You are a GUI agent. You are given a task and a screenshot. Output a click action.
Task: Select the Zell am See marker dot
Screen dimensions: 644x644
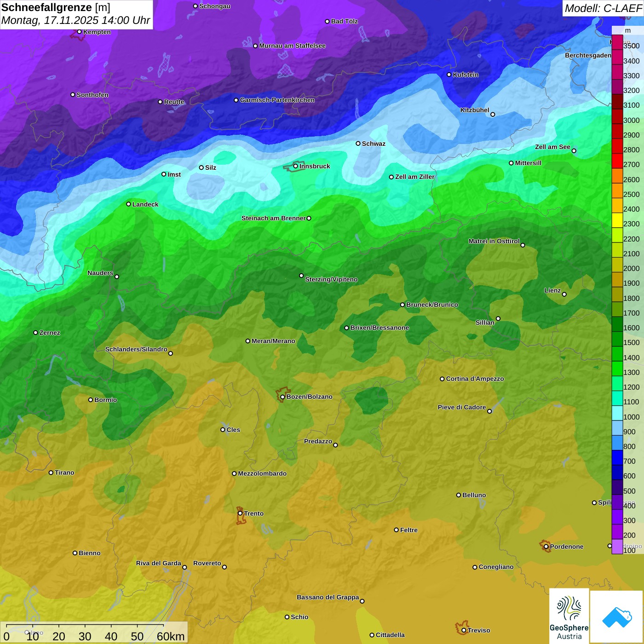[x=574, y=151]
